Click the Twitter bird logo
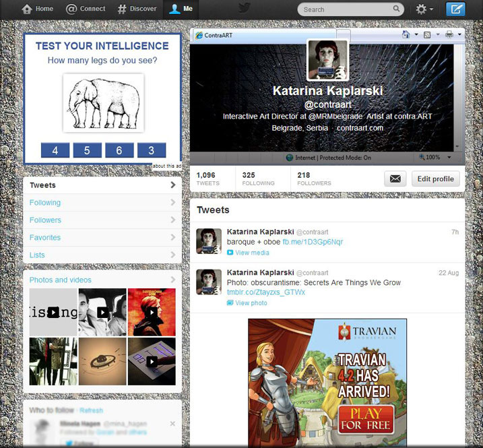483x448 pixels. tap(244, 8)
